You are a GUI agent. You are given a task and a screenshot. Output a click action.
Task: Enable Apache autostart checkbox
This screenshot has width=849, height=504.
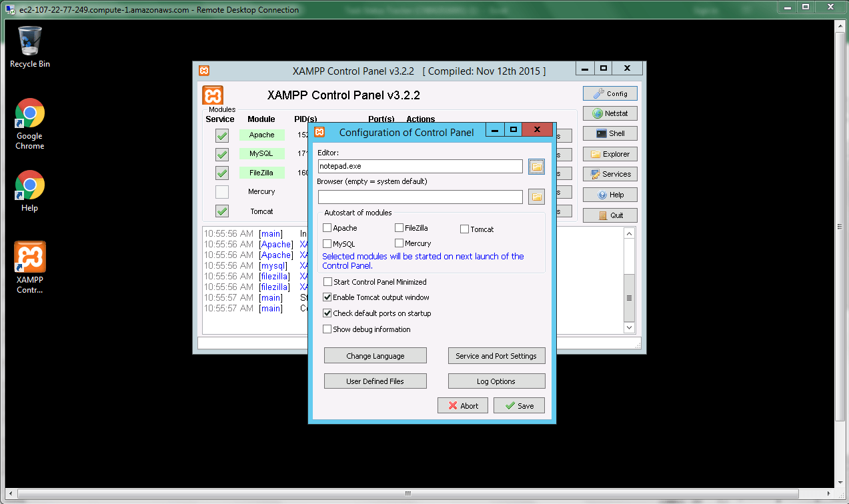327,228
